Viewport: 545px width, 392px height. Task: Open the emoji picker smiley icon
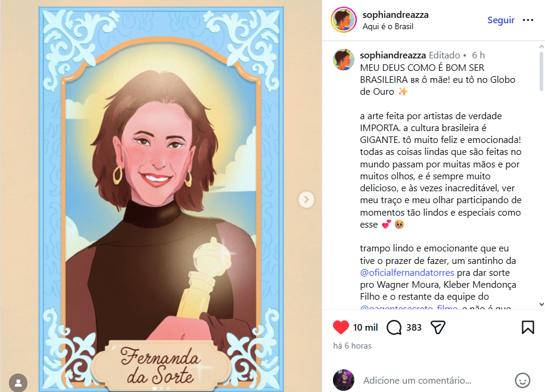tap(522, 380)
